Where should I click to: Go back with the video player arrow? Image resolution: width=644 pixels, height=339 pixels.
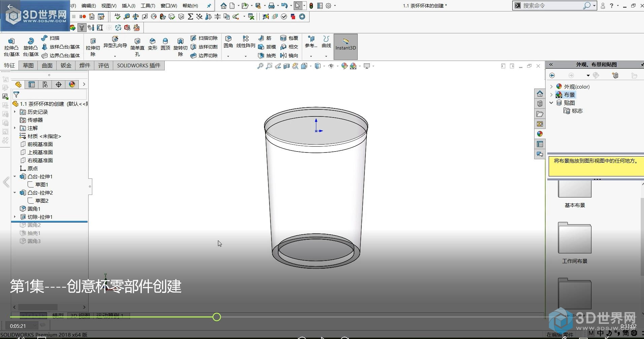click(x=10, y=6)
